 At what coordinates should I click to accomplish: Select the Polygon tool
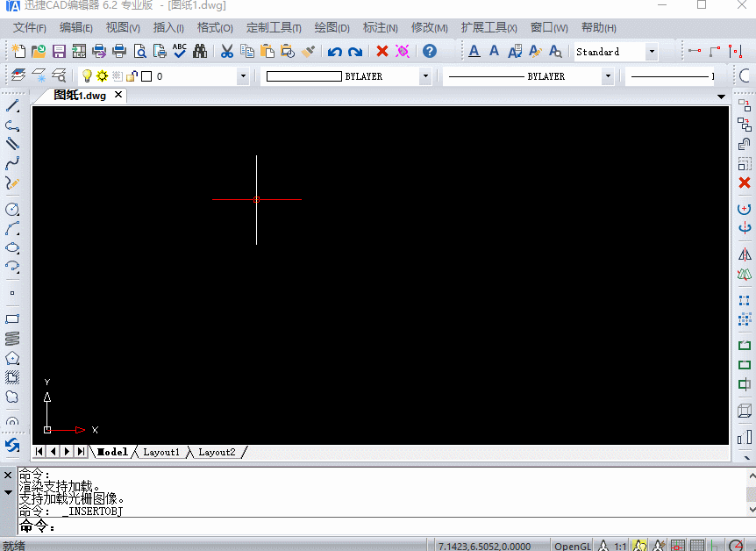pos(12,358)
